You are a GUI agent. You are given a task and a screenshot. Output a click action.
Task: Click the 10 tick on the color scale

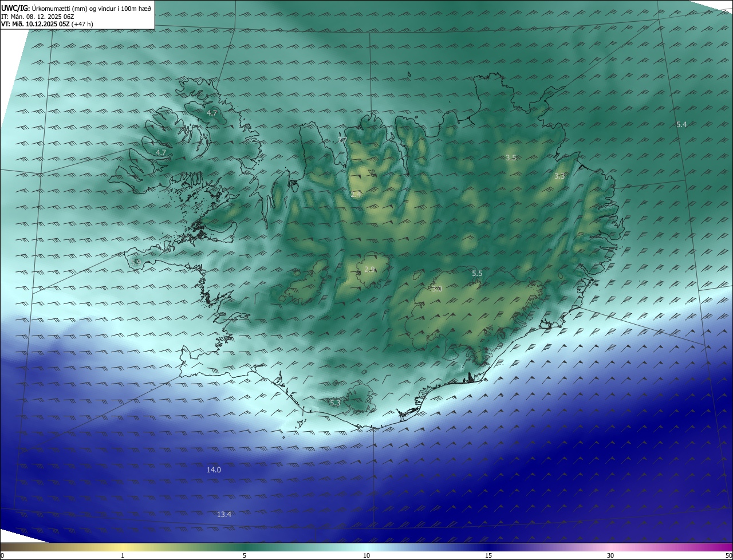click(x=366, y=555)
